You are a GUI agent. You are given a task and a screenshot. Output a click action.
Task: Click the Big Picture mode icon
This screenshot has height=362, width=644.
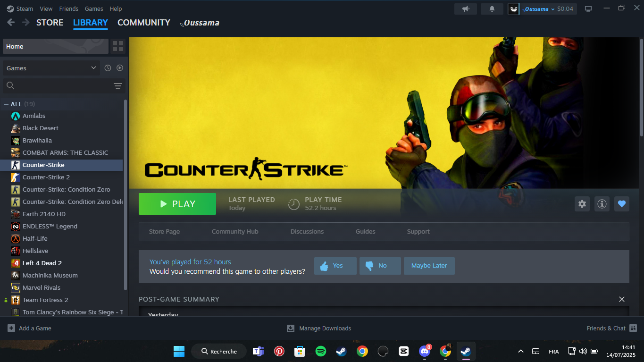pyautogui.click(x=588, y=9)
